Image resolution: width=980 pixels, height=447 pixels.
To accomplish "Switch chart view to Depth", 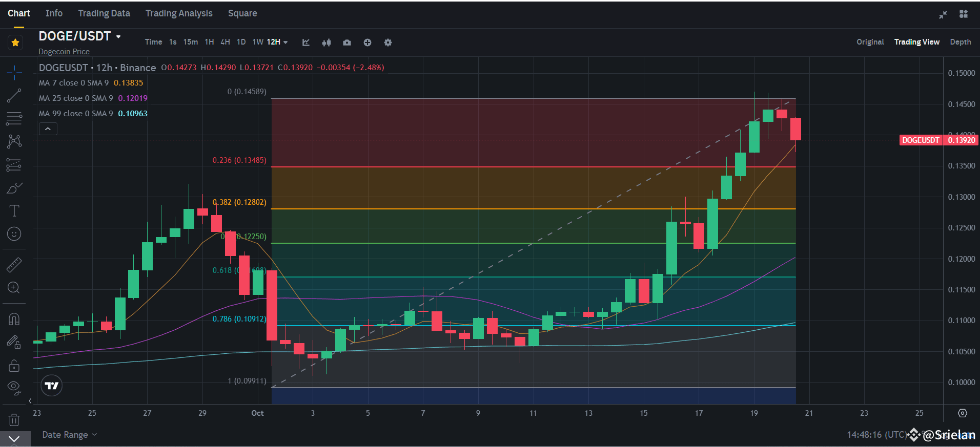I will click(961, 42).
